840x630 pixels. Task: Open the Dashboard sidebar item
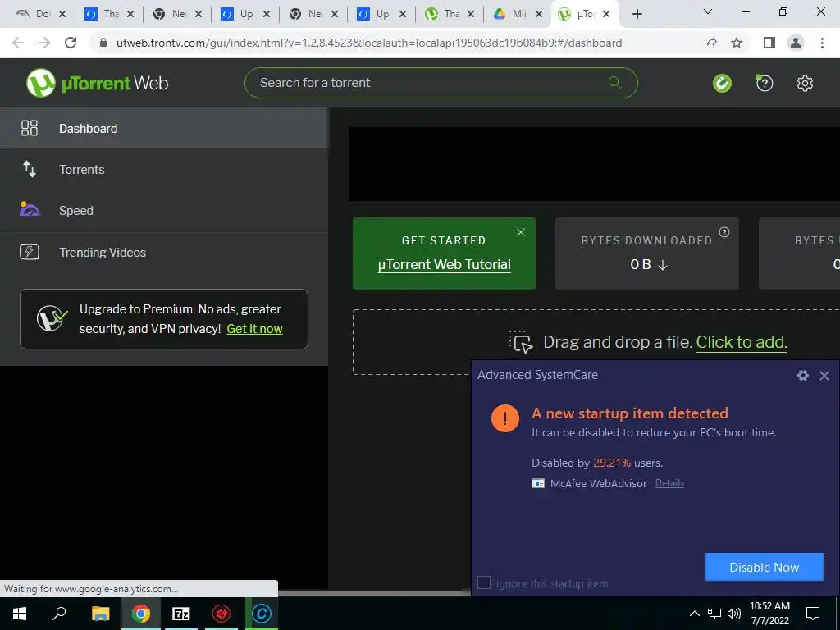pos(164,129)
